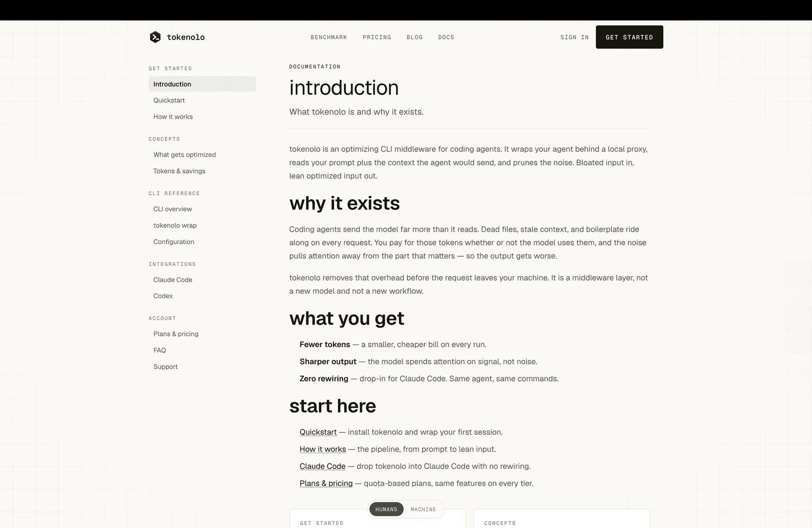Go to BLOG in top navigation

coord(415,37)
